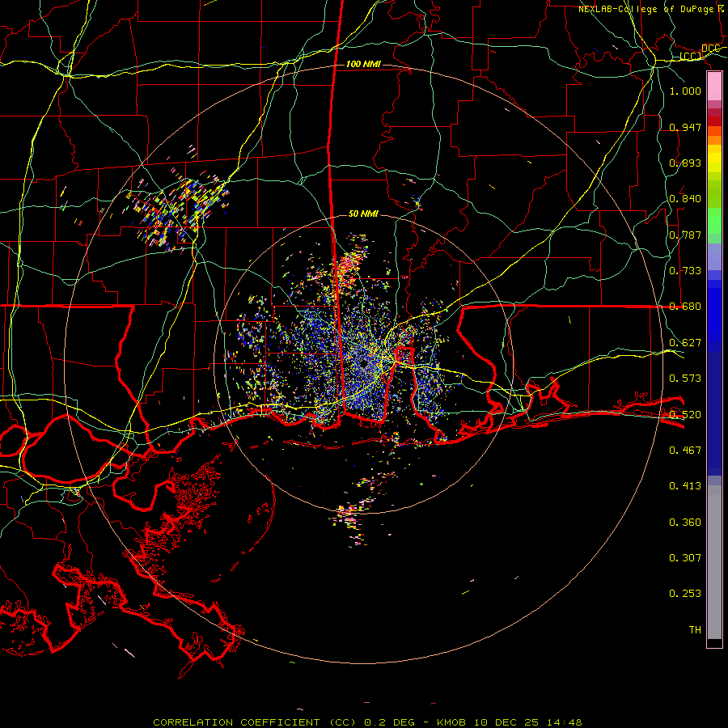Select the bright green swatch in the color bar
This screenshot has height=728, width=728.
(x=714, y=221)
